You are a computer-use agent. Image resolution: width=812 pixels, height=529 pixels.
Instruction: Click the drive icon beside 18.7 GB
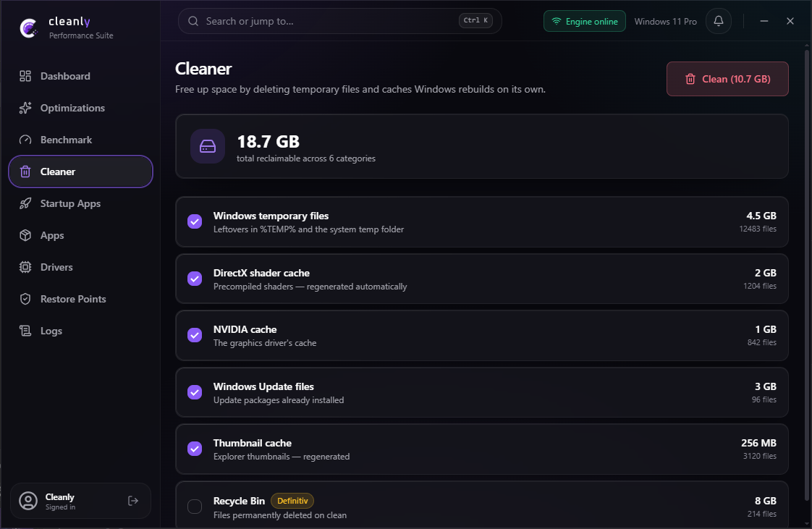tap(208, 146)
